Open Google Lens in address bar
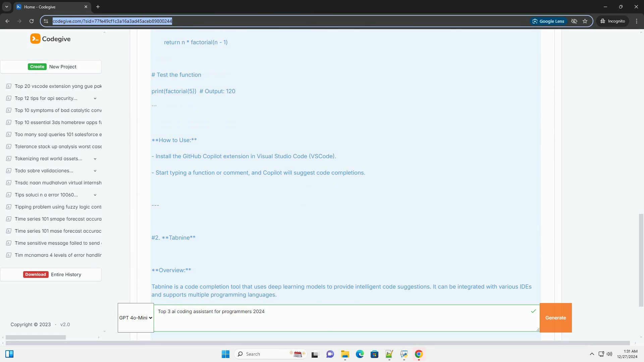This screenshot has width=644, height=362. pyautogui.click(x=548, y=21)
